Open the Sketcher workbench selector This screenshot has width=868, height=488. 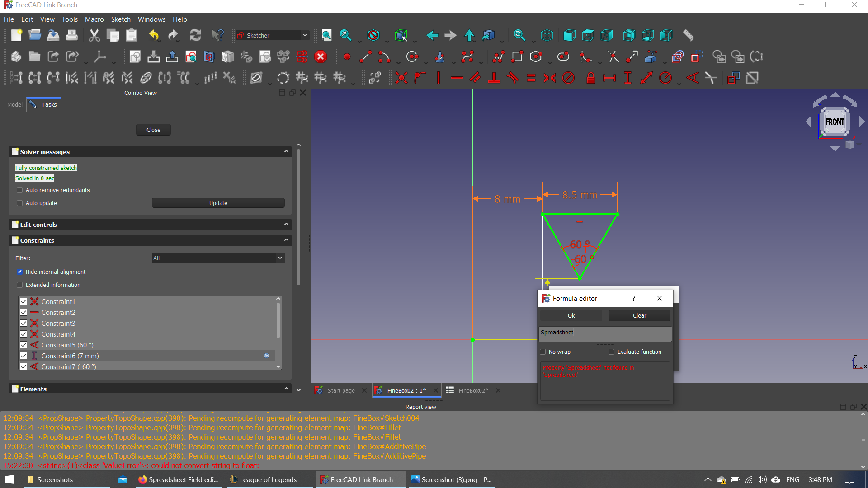[x=271, y=35]
